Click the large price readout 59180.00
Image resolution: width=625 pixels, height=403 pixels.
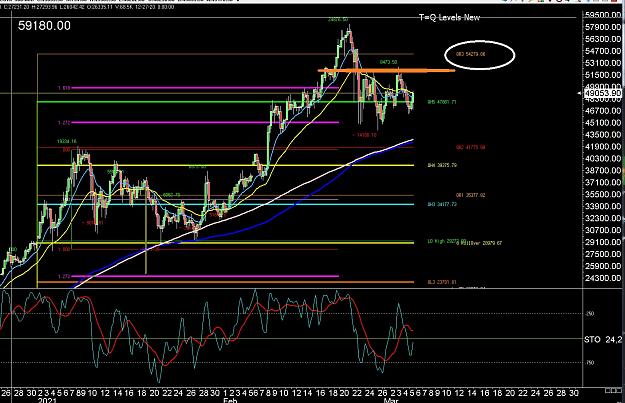coord(44,26)
